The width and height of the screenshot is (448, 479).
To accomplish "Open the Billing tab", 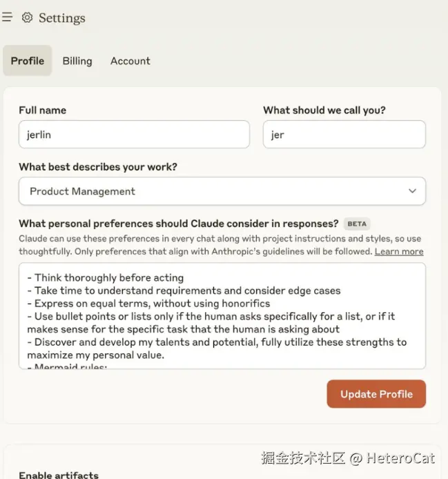I will point(77,61).
